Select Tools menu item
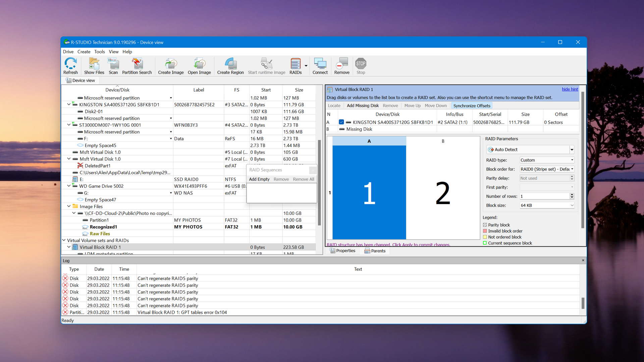The width and height of the screenshot is (644, 362). coord(98,52)
